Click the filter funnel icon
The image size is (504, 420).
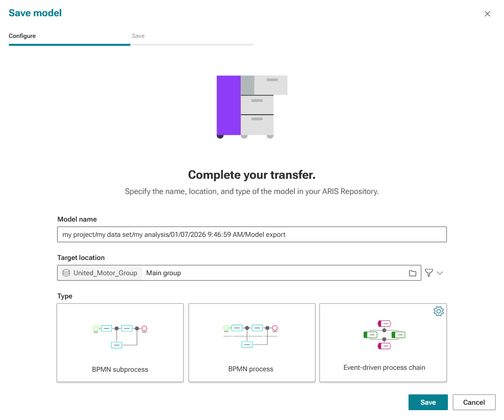(429, 273)
